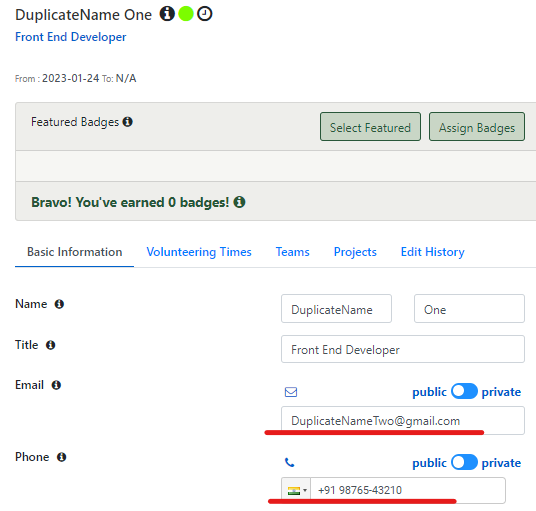The width and height of the screenshot is (536, 511).
Task: Click info icon next to Featured Badges
Action: (128, 122)
